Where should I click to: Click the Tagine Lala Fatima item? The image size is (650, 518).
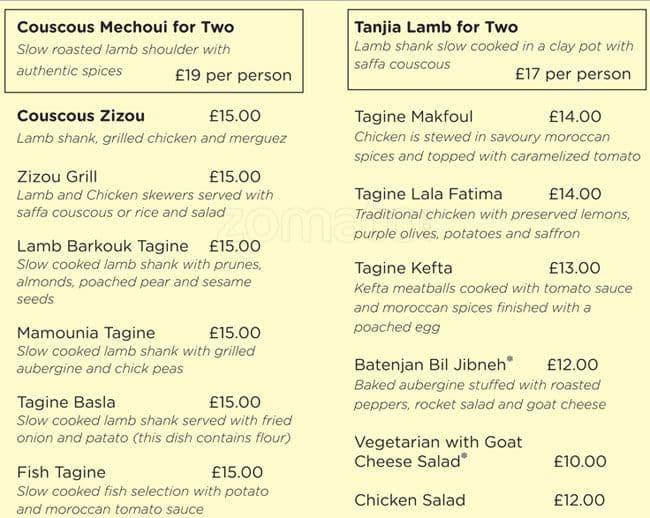click(428, 194)
